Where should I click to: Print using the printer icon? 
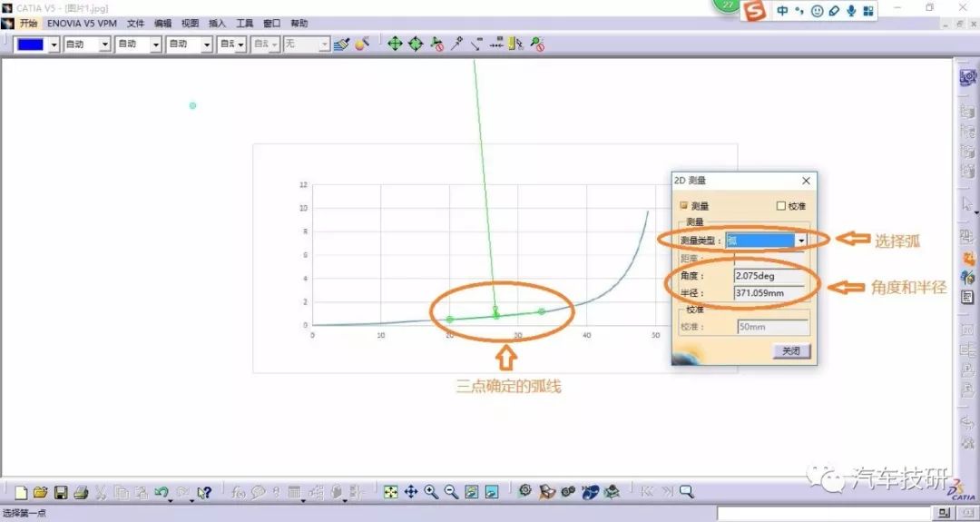81,493
